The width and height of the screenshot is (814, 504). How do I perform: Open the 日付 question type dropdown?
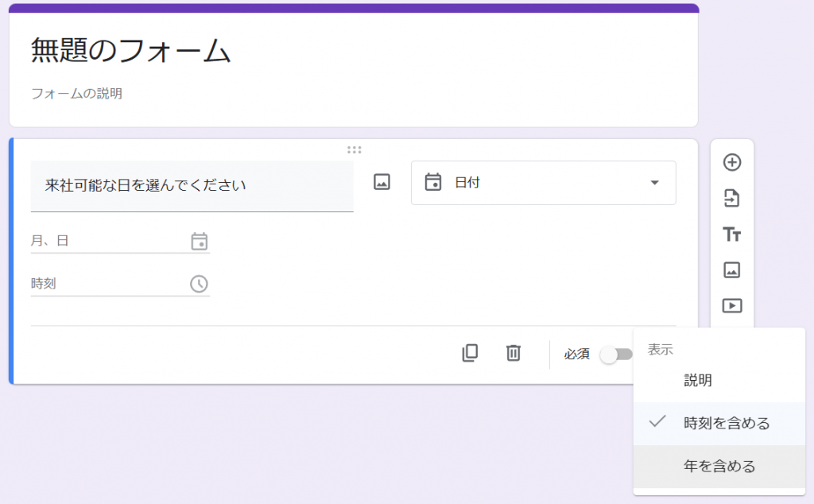point(543,182)
